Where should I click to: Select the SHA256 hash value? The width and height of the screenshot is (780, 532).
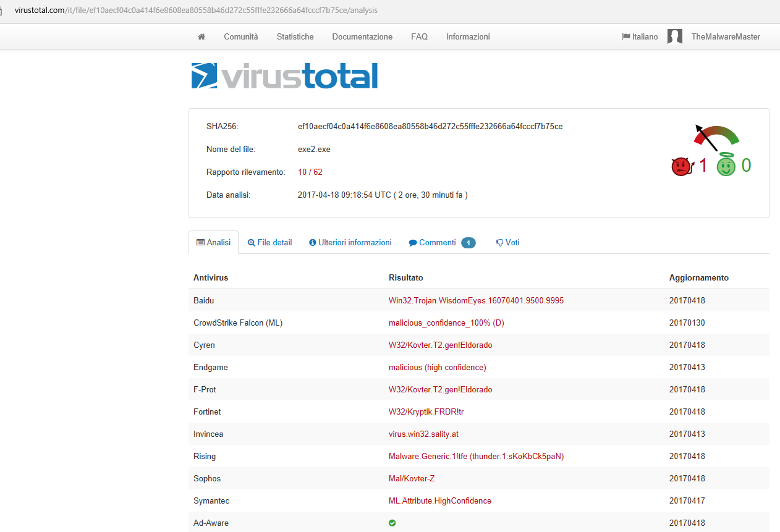tap(430, 126)
